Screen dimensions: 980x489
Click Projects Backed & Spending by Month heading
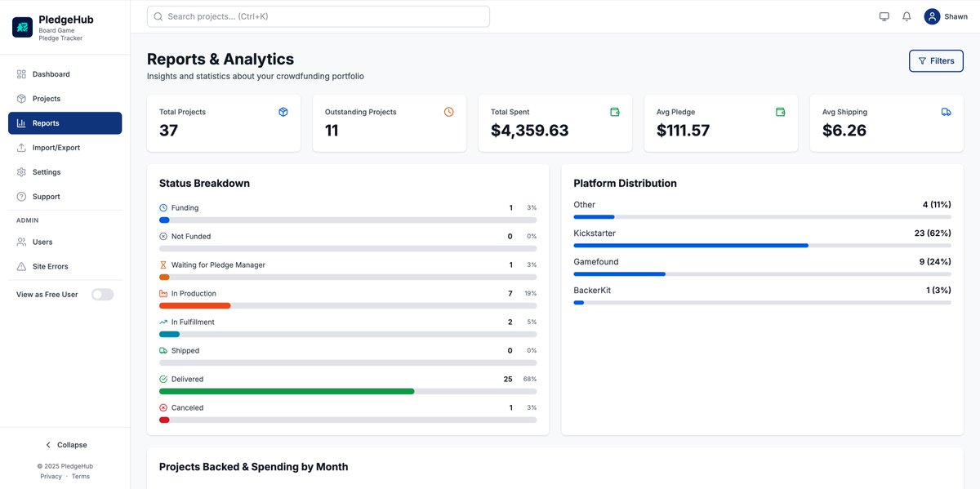(x=254, y=467)
